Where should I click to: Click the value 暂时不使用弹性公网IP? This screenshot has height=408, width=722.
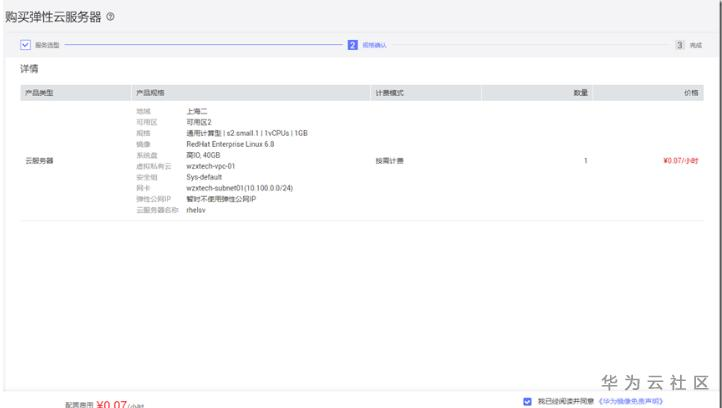[x=221, y=199]
